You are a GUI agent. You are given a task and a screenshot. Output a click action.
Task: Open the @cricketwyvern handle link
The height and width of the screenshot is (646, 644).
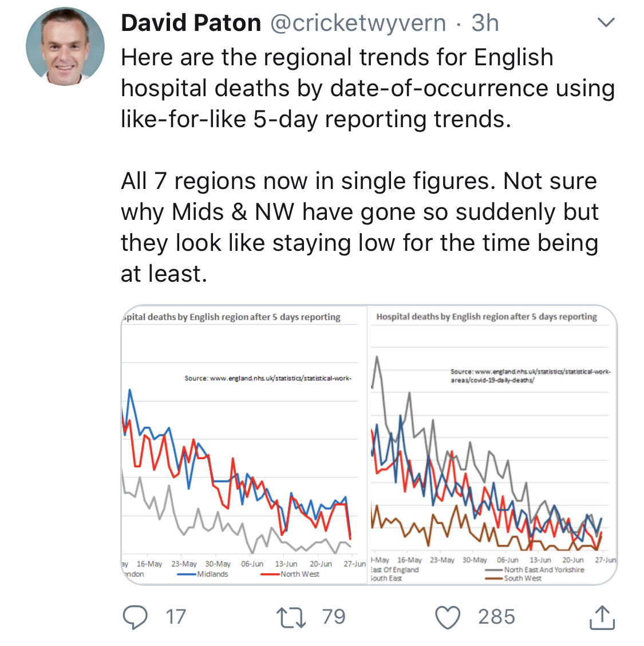(358, 23)
